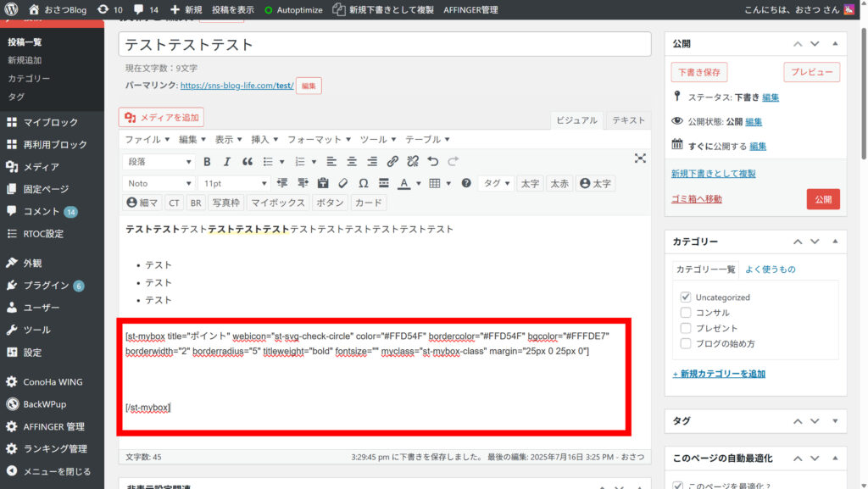Move post to trash via ゴミ箱へ移動

click(697, 198)
